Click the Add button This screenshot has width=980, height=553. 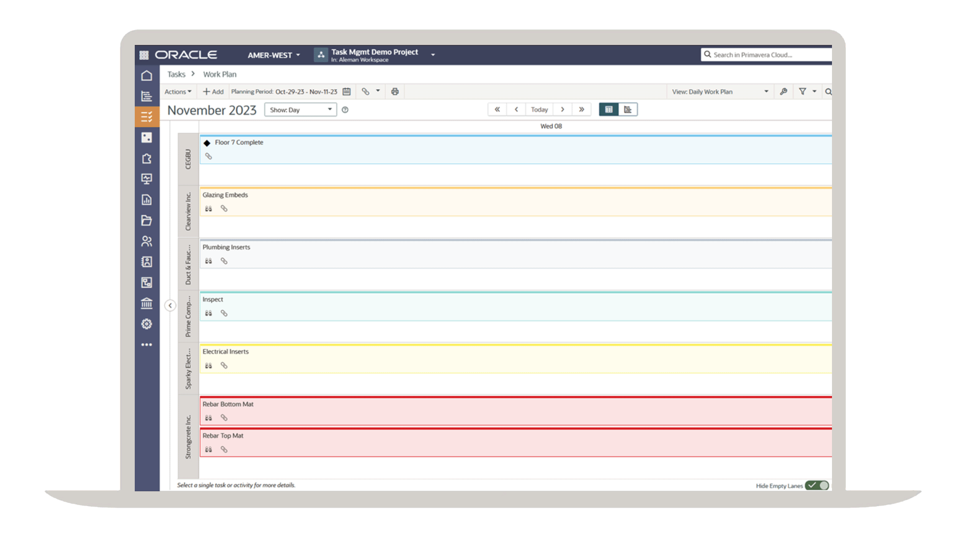pyautogui.click(x=213, y=92)
